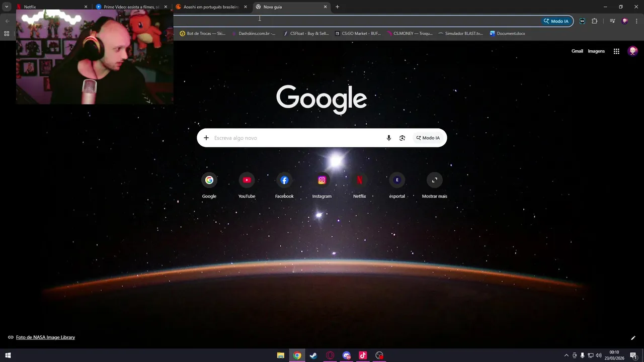Open Imagens link
Viewport: 644px width, 362px height.
(x=596, y=51)
